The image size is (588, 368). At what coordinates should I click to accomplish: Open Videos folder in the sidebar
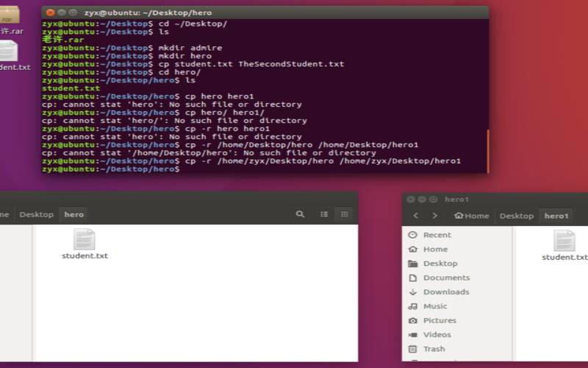(437, 335)
